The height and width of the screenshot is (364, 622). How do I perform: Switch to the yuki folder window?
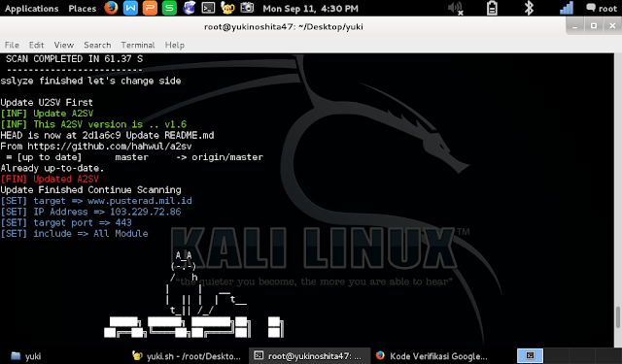tap(26, 356)
